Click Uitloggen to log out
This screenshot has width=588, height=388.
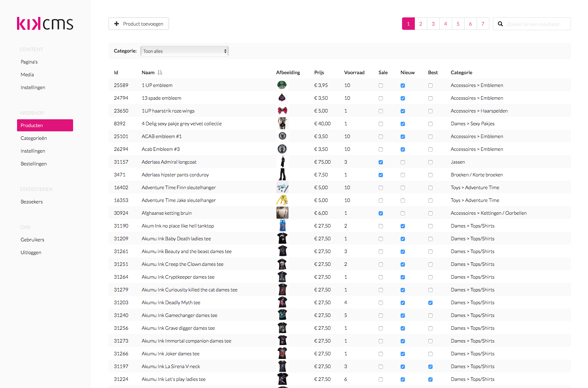pyautogui.click(x=31, y=252)
